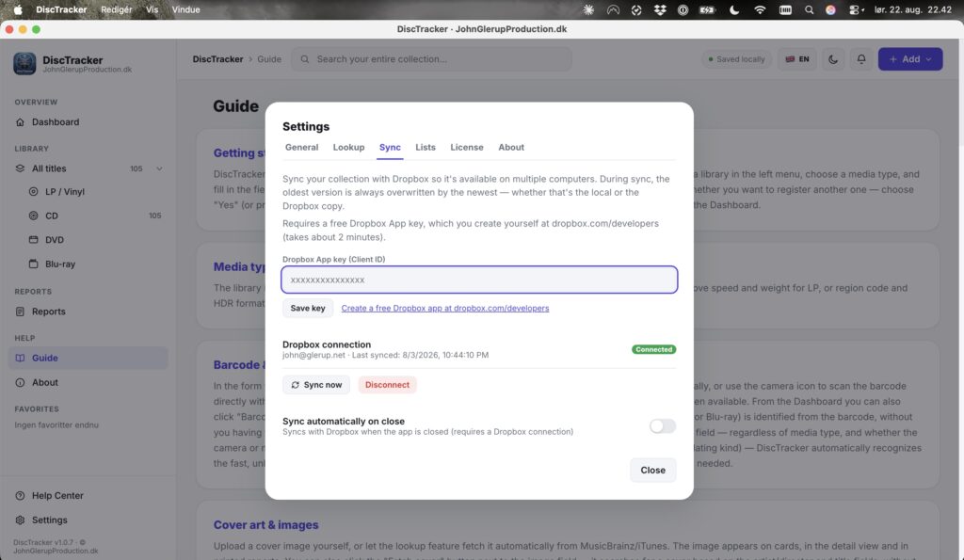
Task: Switch to the General settings tab
Action: click(x=301, y=148)
